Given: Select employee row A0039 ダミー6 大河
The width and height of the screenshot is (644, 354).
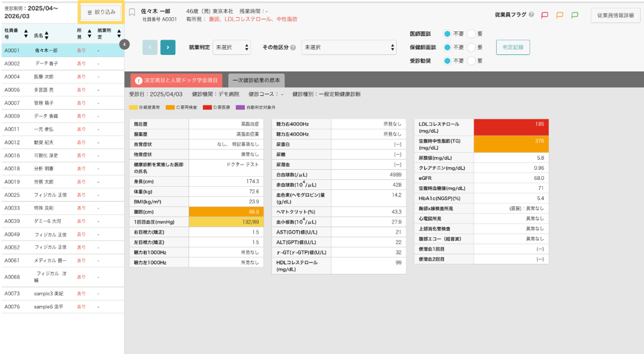Looking at the screenshot, I should [x=63, y=221].
